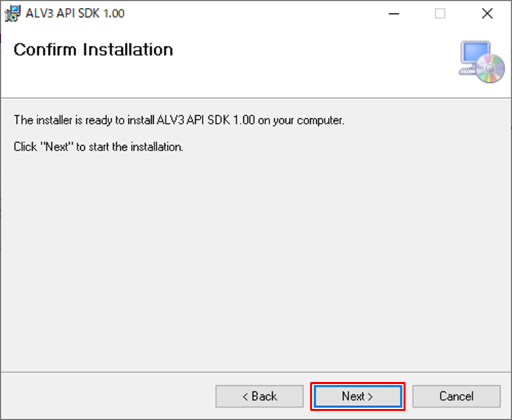The width and height of the screenshot is (512, 420).
Task: Click the Confirm Installation heading
Action: 93,50
